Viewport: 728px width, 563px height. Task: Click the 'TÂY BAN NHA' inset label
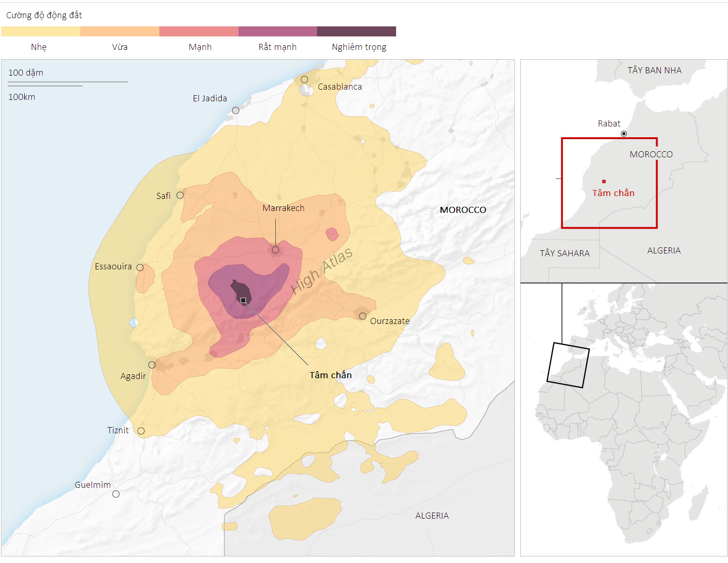point(654,70)
